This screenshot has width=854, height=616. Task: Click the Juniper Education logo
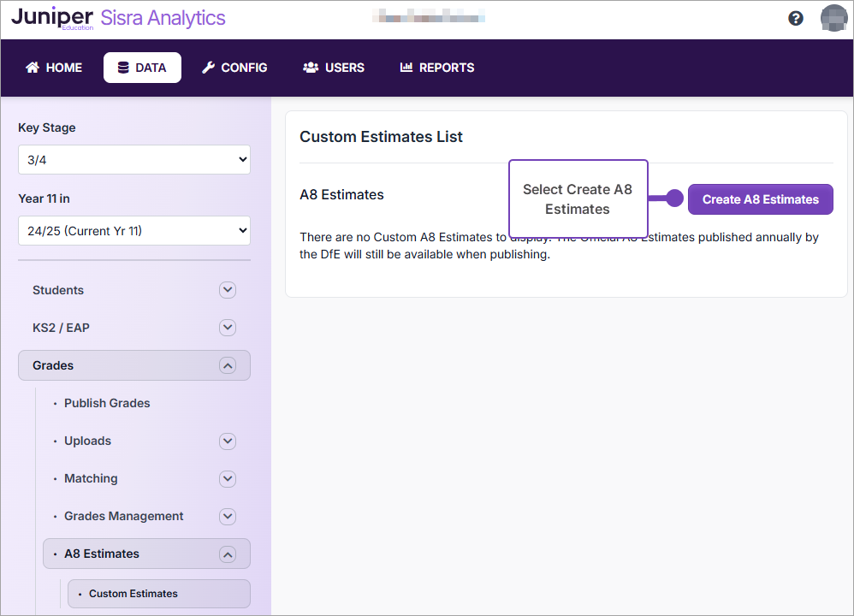[52, 18]
